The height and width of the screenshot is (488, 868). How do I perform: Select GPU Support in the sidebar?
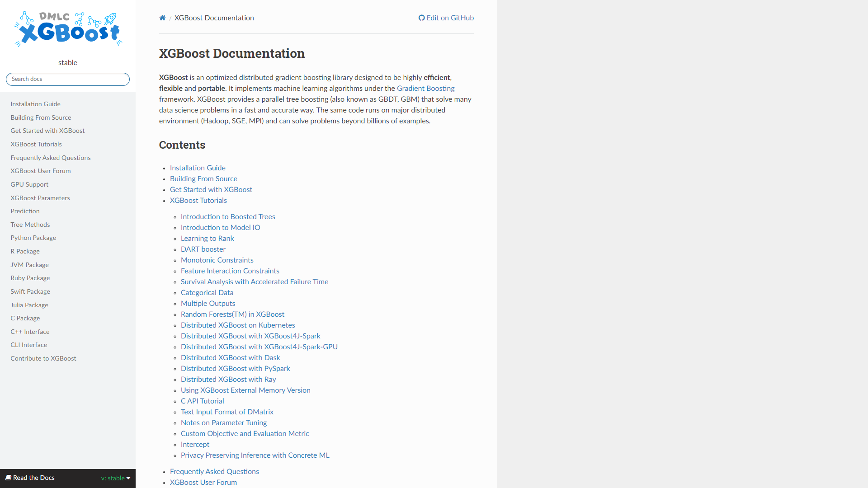29,184
